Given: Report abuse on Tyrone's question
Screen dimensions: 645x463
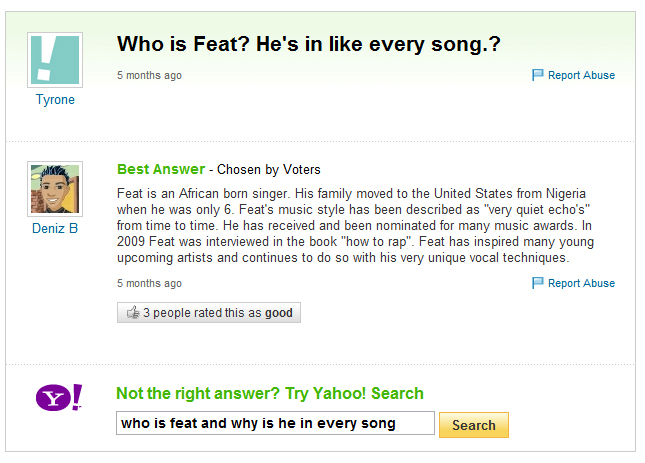Looking at the screenshot, I should click(x=581, y=75).
